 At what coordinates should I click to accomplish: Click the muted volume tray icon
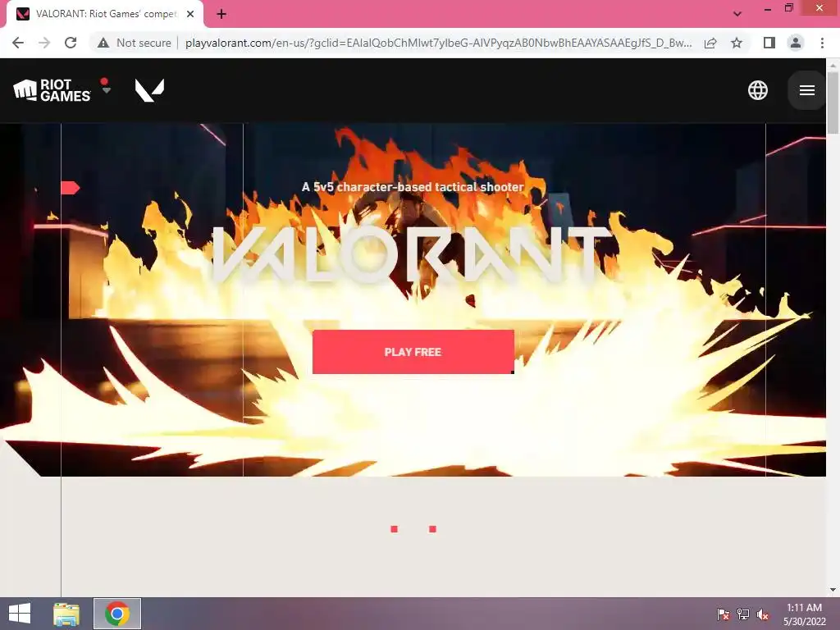pyautogui.click(x=763, y=614)
